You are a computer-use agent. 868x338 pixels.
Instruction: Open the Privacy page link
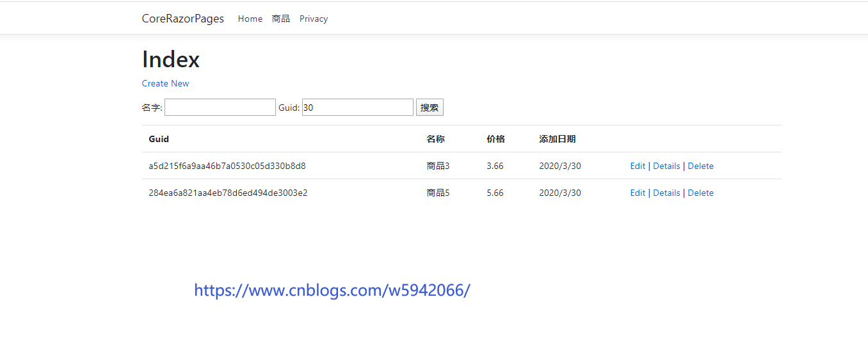313,19
